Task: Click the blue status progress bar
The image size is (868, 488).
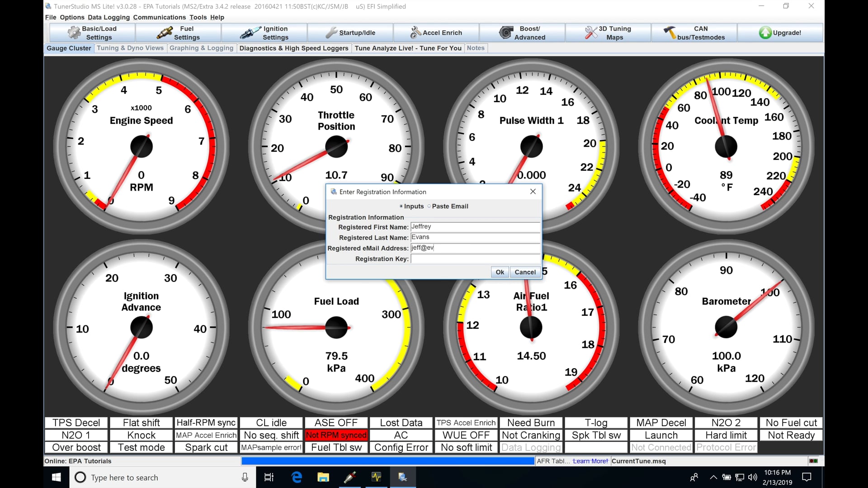Action: [x=388, y=461]
